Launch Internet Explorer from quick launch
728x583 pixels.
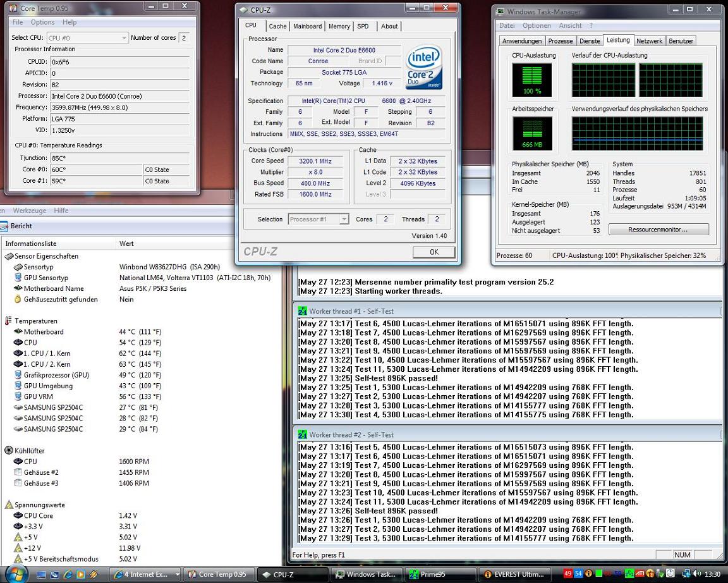(68, 575)
